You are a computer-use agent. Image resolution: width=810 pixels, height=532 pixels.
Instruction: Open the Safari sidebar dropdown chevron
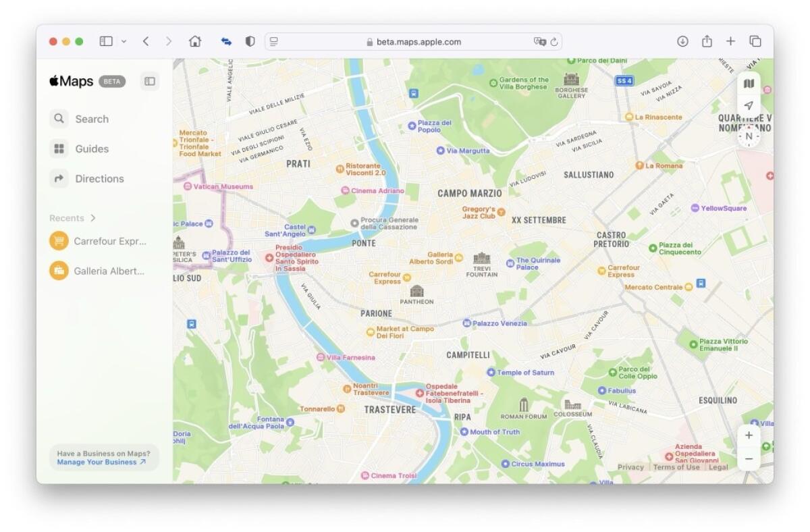tap(124, 41)
